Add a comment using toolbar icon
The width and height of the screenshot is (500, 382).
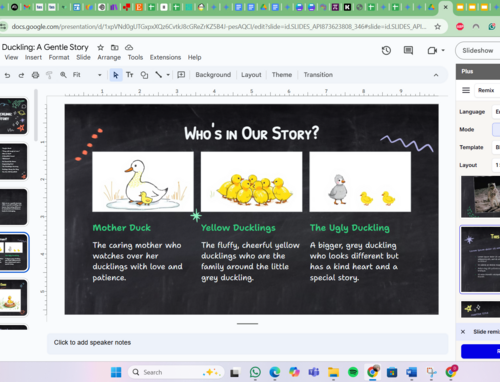click(181, 75)
